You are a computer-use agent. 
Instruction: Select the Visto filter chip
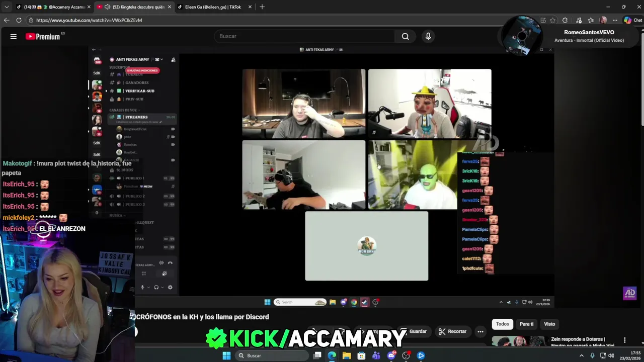coord(549,324)
